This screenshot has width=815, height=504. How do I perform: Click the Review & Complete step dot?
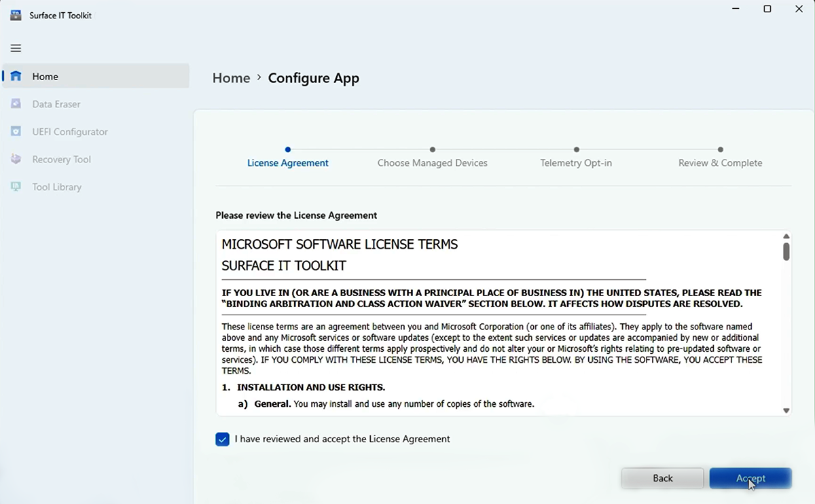pos(720,149)
